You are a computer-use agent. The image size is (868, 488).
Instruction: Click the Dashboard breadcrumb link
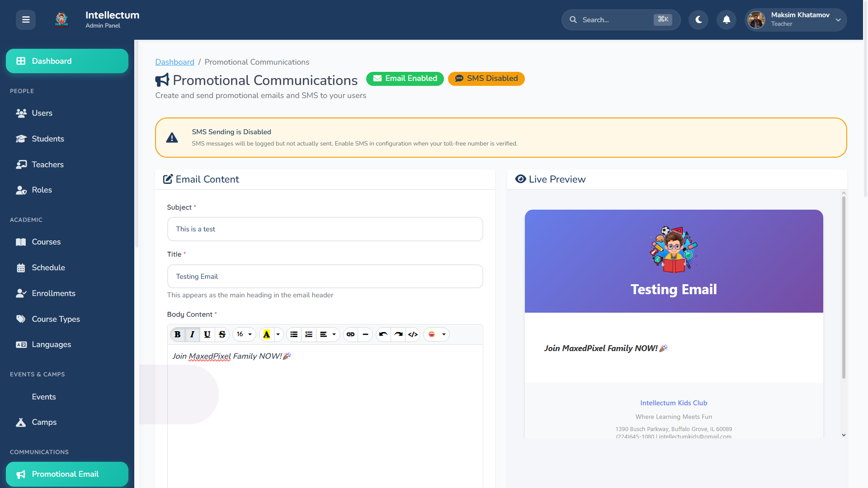[175, 62]
